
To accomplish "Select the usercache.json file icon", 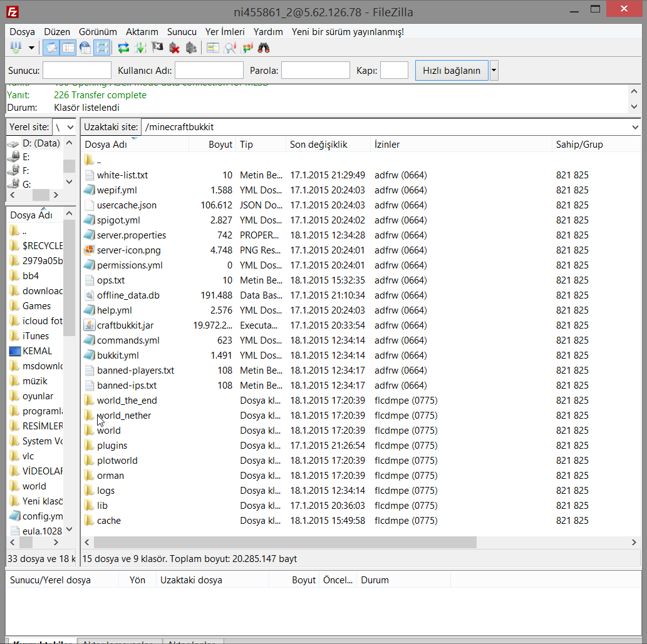I will pos(89,205).
